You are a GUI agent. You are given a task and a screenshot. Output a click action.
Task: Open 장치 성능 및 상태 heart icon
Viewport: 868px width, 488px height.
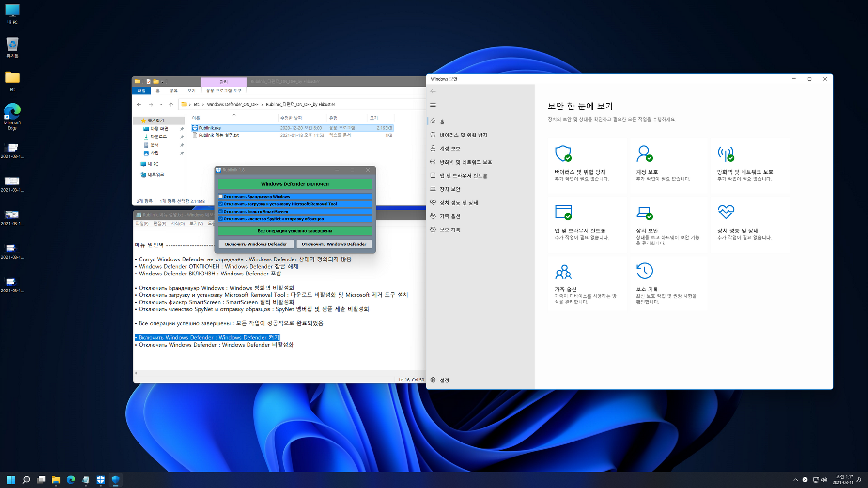(x=726, y=212)
